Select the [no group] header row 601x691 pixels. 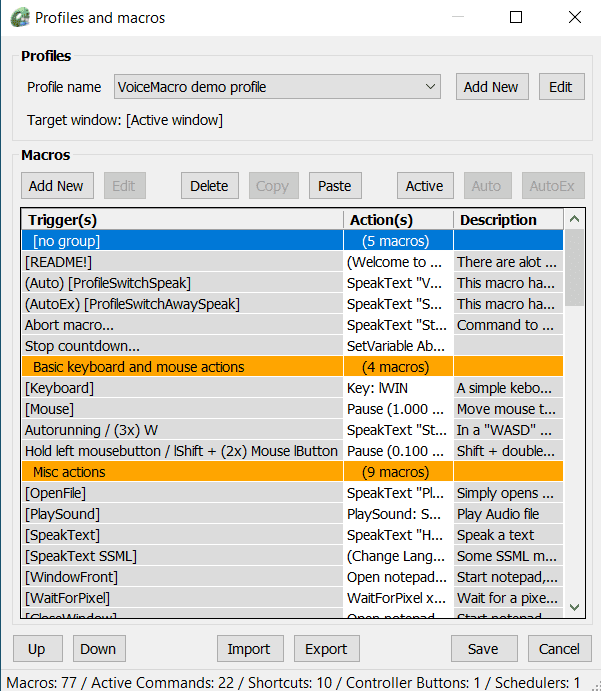click(180, 241)
